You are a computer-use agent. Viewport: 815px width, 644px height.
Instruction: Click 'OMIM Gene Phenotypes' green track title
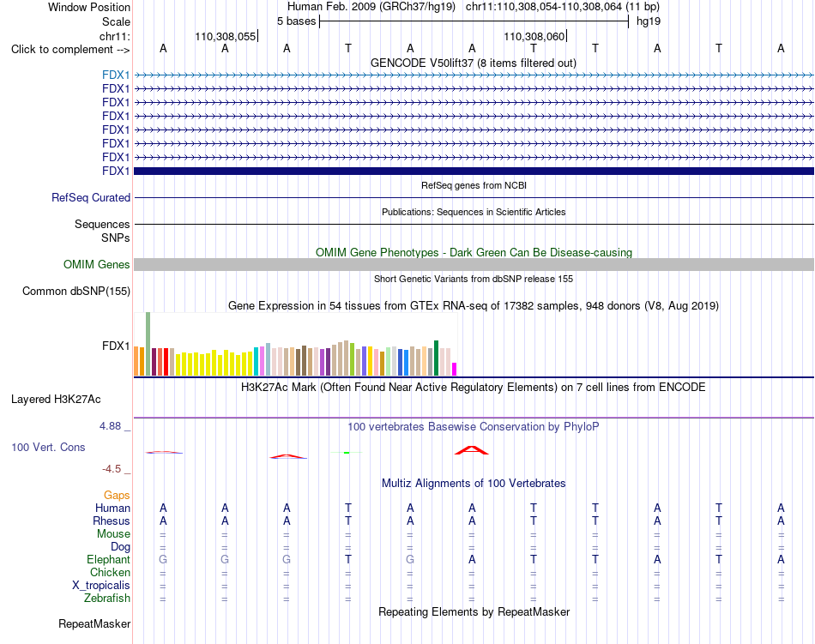(474, 252)
